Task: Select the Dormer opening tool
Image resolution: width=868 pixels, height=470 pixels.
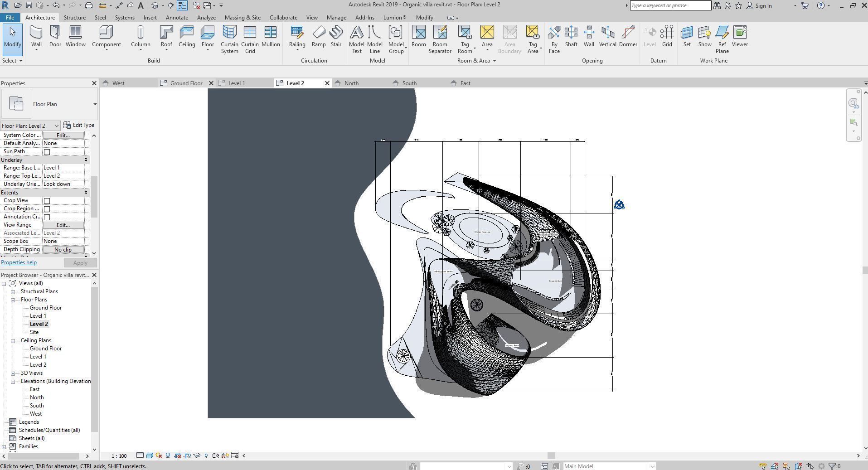Action: 628,36
